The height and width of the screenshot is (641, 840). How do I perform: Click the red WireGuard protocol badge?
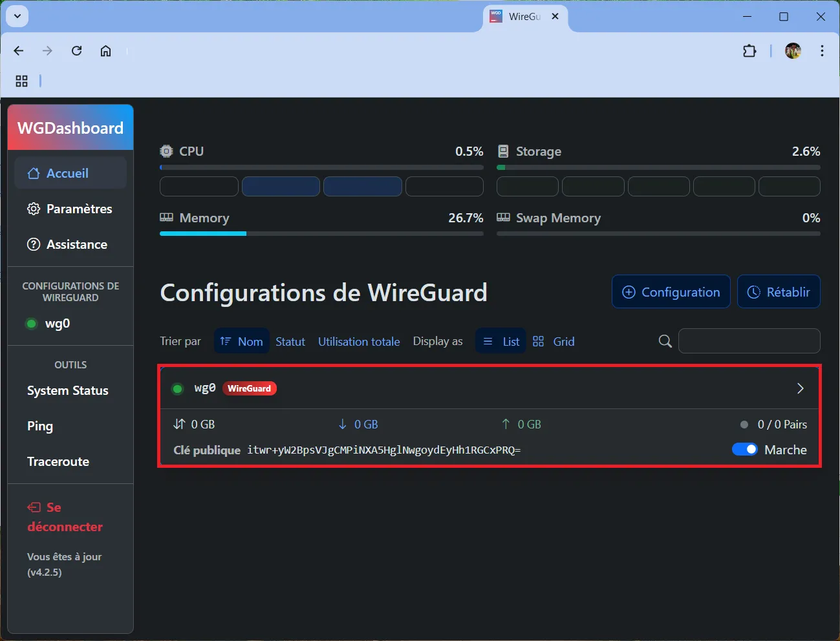pos(249,388)
